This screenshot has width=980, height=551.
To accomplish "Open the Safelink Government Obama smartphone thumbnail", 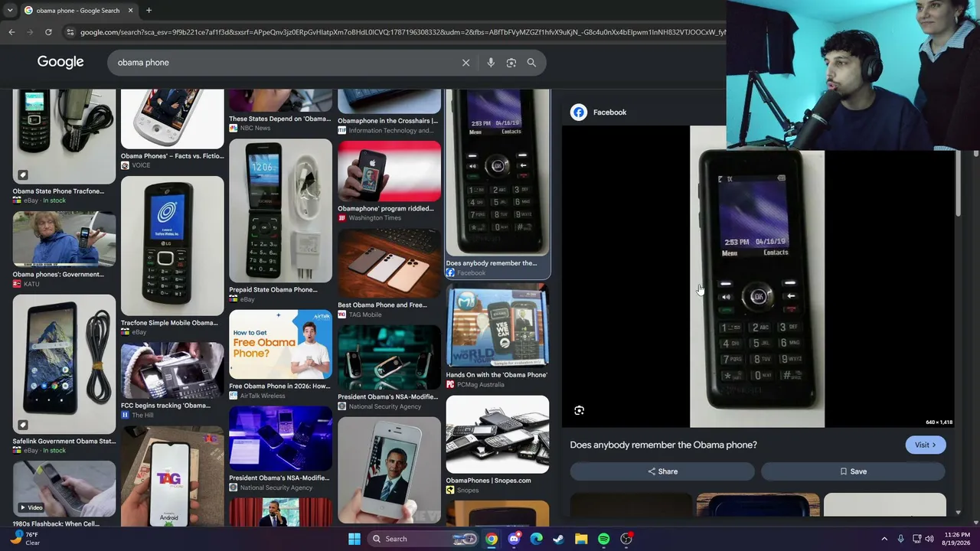I will tap(64, 364).
